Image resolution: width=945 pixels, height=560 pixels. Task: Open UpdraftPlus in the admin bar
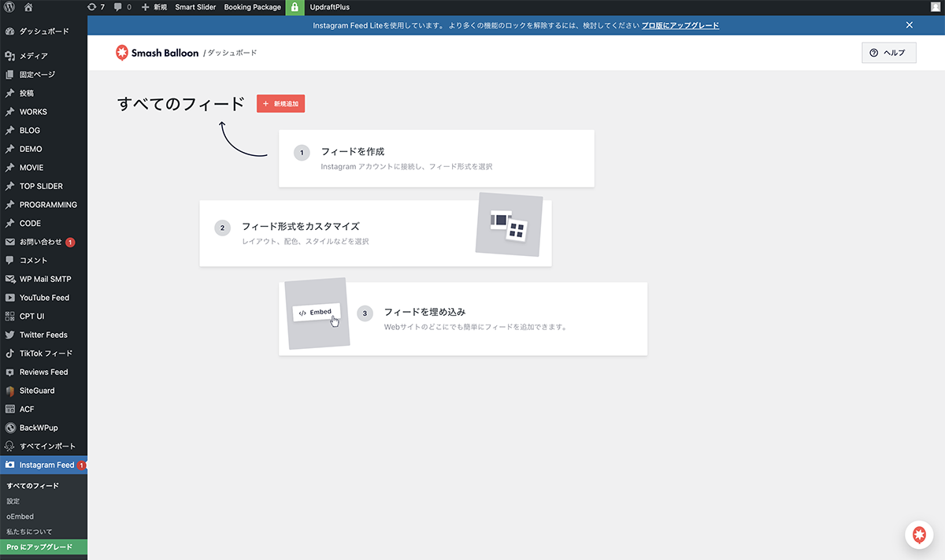pyautogui.click(x=330, y=7)
